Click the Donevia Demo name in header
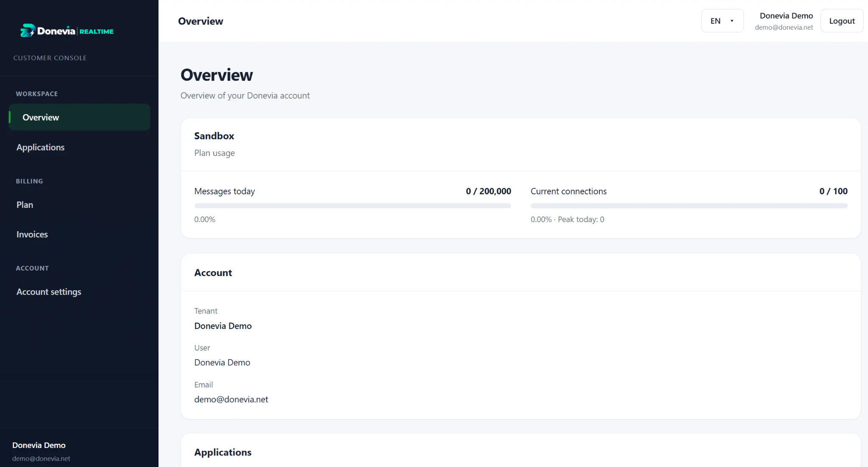The width and height of the screenshot is (868, 467). pyautogui.click(x=786, y=16)
